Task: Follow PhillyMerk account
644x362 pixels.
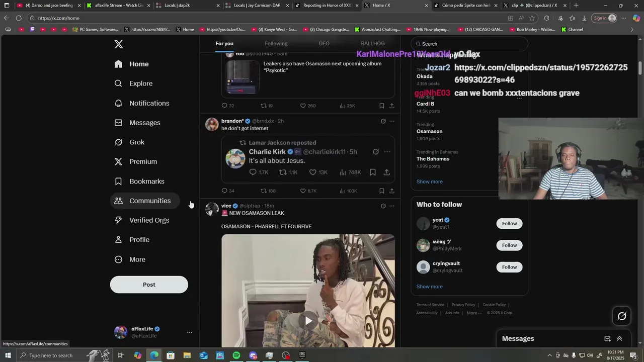Action: click(509, 245)
